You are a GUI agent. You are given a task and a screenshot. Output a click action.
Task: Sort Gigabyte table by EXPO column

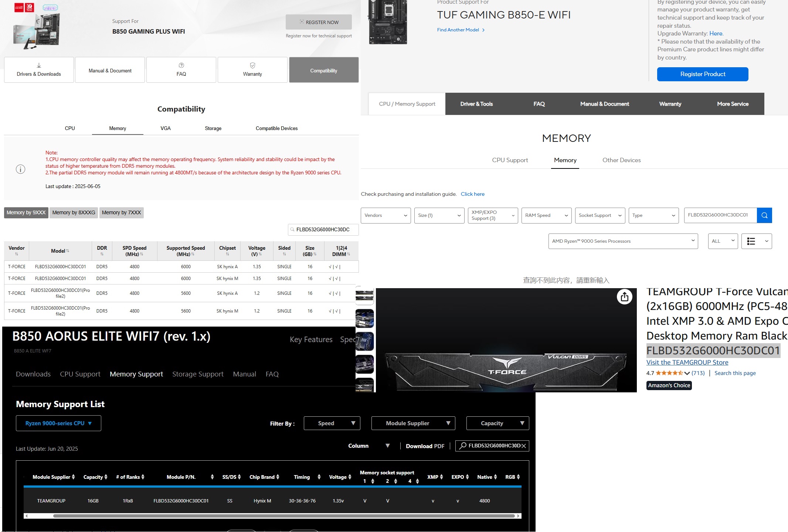tap(467, 477)
